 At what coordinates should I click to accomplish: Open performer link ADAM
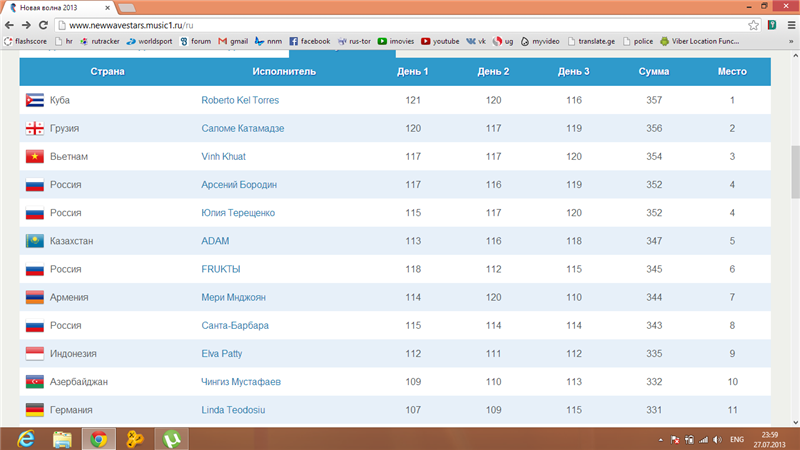point(215,241)
